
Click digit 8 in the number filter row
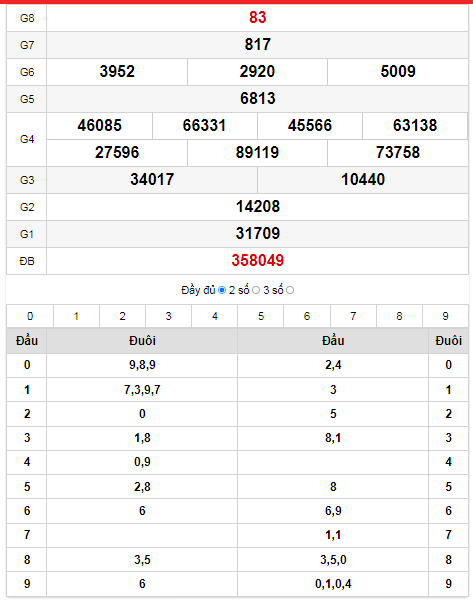click(399, 316)
